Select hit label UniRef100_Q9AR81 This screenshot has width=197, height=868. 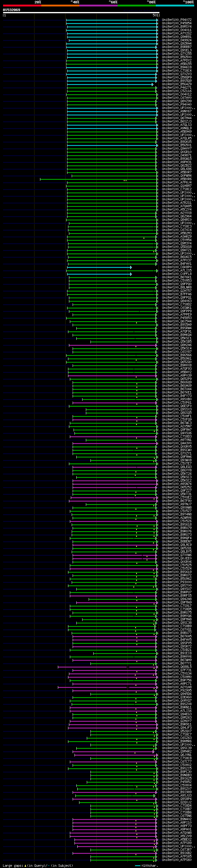point(177,37)
